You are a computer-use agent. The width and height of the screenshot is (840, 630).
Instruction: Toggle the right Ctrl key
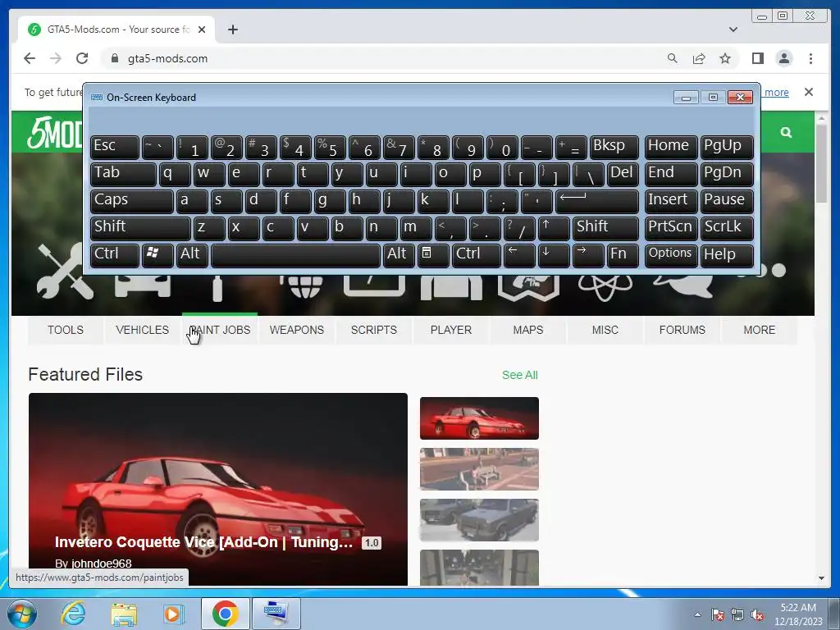pos(477,254)
